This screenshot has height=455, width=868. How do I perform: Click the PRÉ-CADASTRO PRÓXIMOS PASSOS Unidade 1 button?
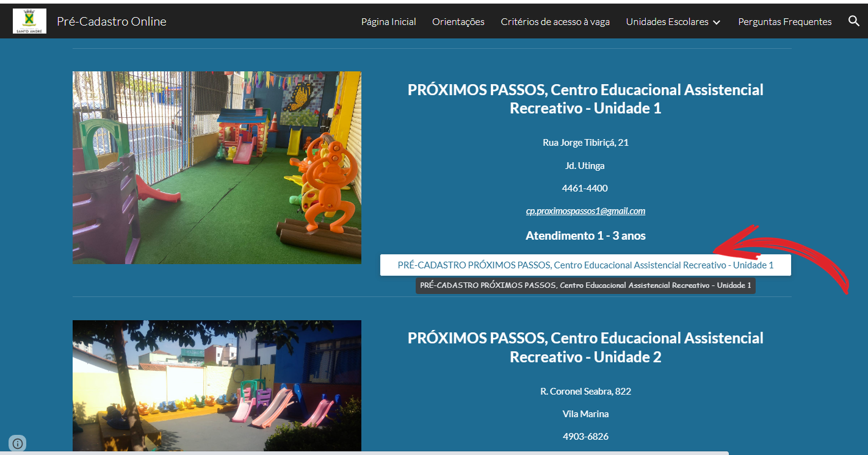click(585, 265)
